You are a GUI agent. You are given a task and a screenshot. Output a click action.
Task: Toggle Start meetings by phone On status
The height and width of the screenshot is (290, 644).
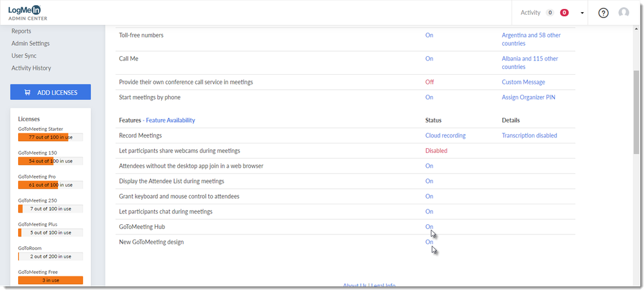429,97
